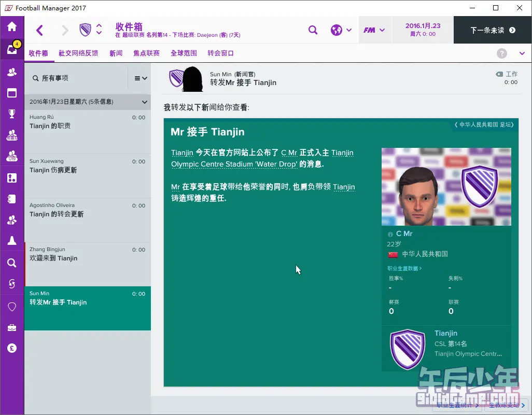Click the 中华人民共和国 足坛 category tag
This screenshot has height=415, width=532.
click(x=484, y=125)
